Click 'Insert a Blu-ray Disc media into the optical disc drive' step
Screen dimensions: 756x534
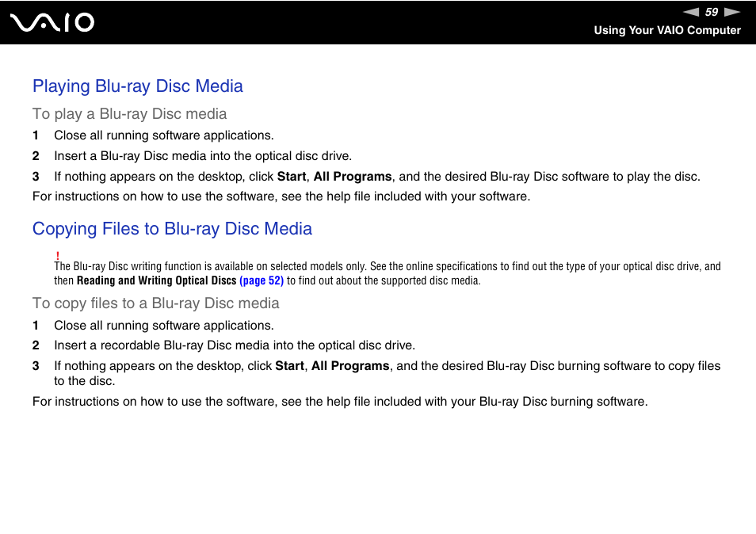click(203, 156)
